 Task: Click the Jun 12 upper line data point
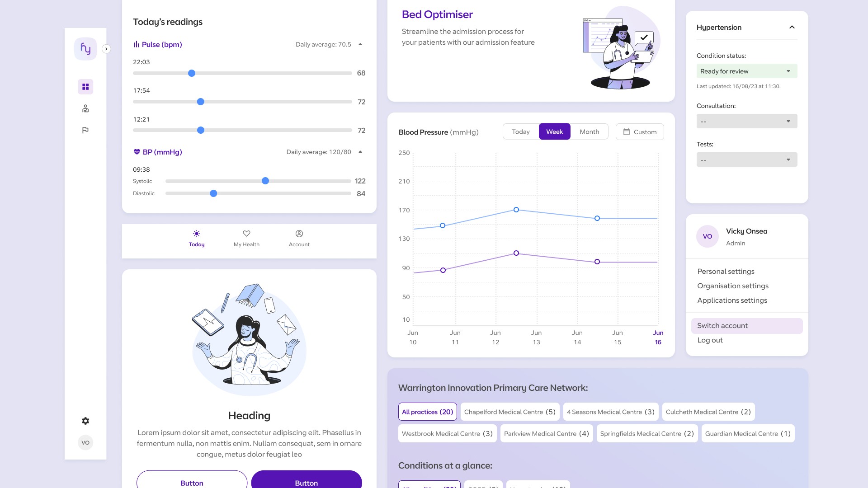pyautogui.click(x=516, y=210)
